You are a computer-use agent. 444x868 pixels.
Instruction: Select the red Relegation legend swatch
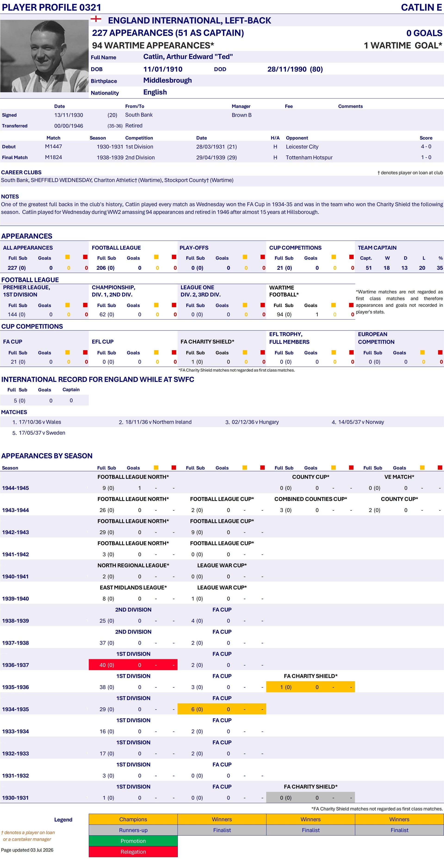click(133, 852)
